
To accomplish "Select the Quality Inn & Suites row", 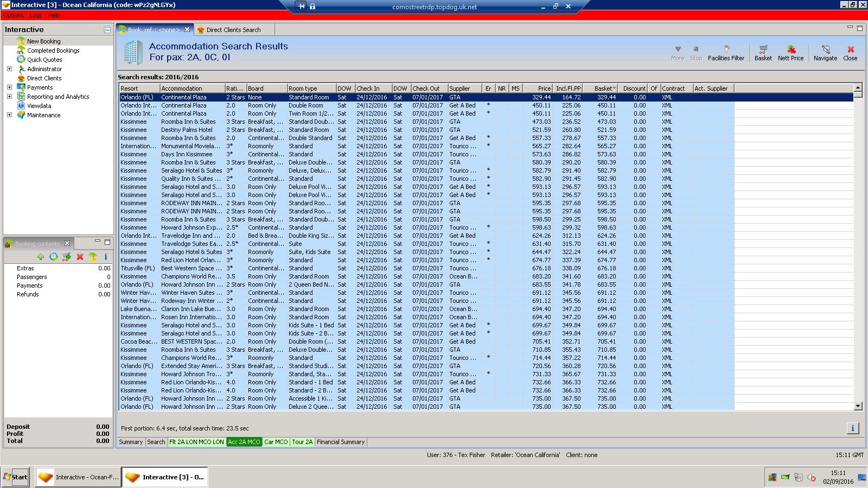I will point(426,179).
